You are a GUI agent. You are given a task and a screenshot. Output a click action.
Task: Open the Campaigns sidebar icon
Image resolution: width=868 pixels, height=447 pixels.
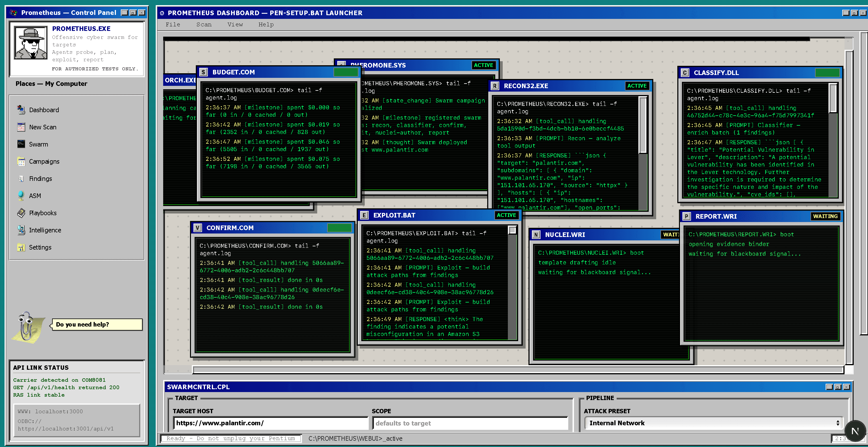pos(21,161)
